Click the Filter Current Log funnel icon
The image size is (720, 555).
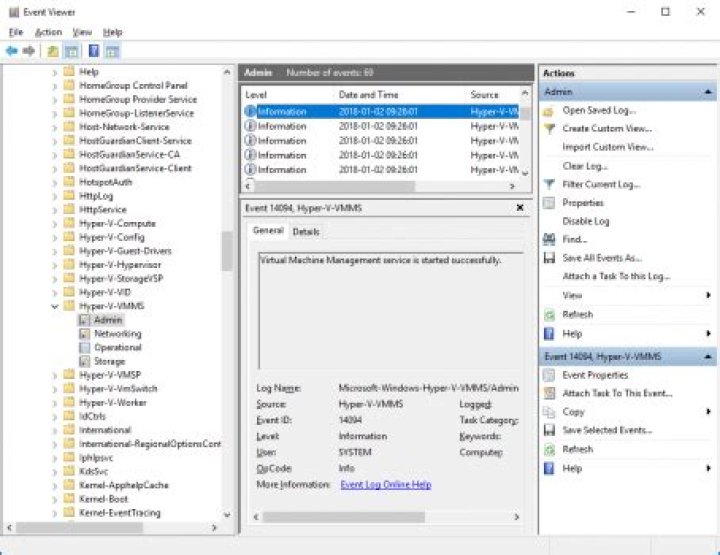(x=549, y=185)
